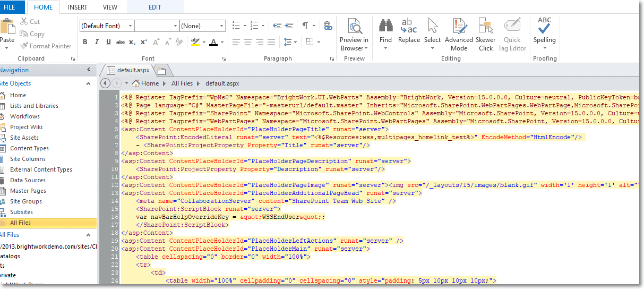Open the Quick Tag Editor
644x289 pixels.
[512, 35]
